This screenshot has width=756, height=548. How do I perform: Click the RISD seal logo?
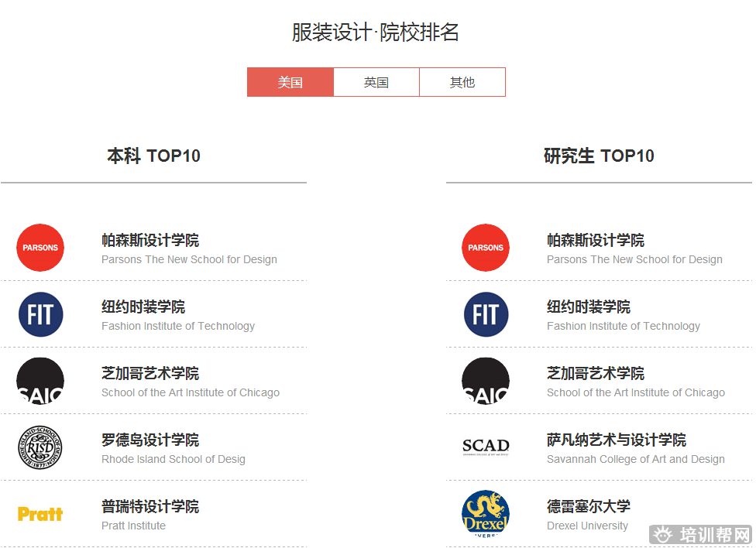[x=40, y=447]
